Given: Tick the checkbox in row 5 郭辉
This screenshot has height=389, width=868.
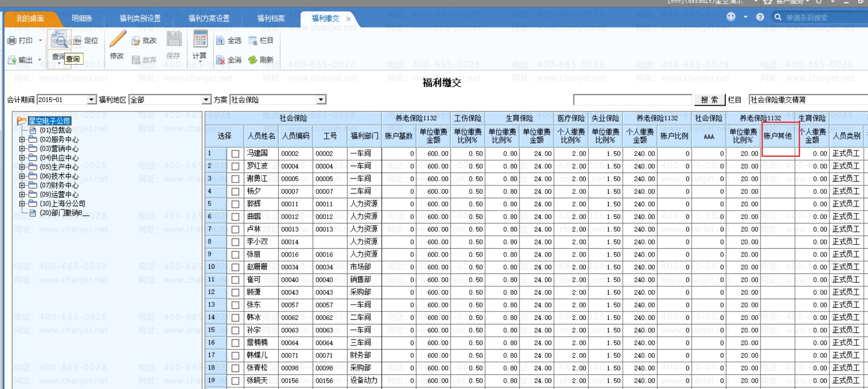Looking at the screenshot, I should point(235,204).
